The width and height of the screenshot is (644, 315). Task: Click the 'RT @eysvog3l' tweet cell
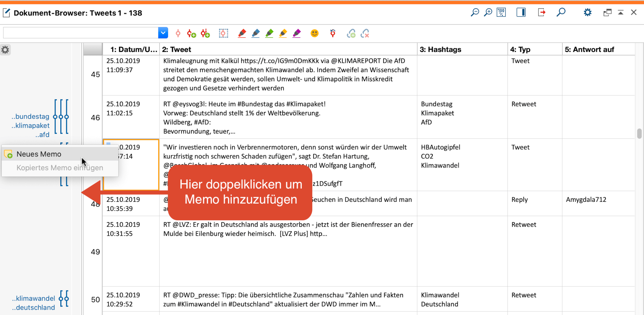tap(288, 118)
